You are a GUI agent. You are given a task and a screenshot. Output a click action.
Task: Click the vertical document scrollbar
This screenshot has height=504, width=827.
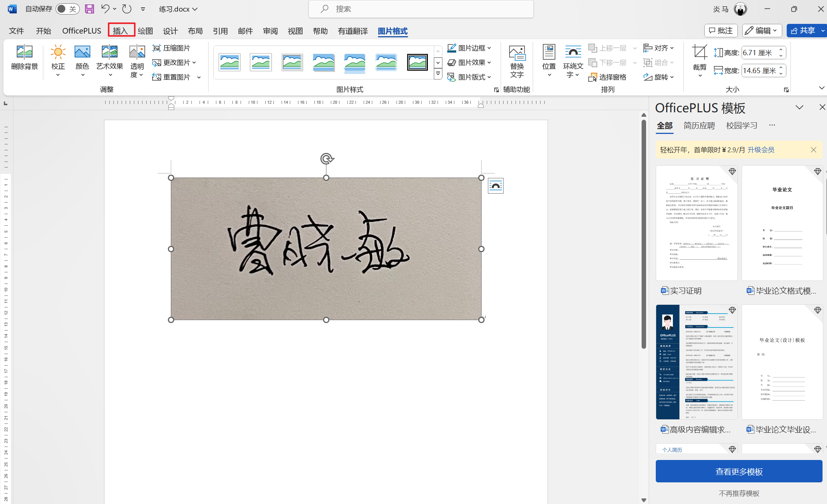(x=643, y=234)
